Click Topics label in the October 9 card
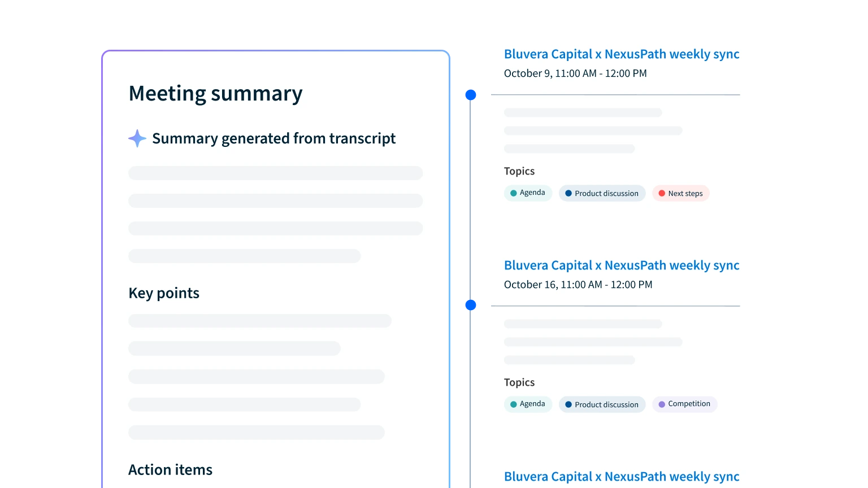The image size is (868, 488). pos(519,171)
